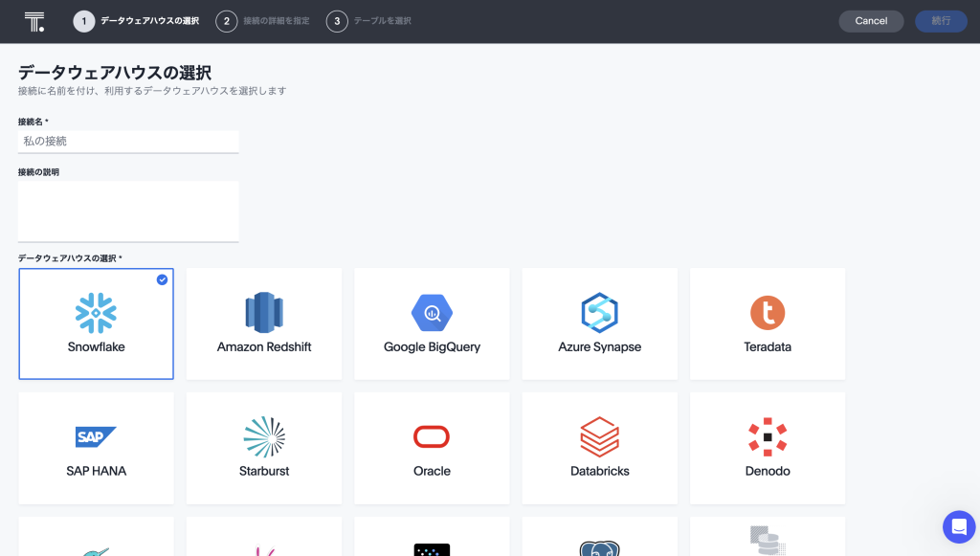Click the Cancel button
Screen dimensions: 980x556
[x=871, y=21]
